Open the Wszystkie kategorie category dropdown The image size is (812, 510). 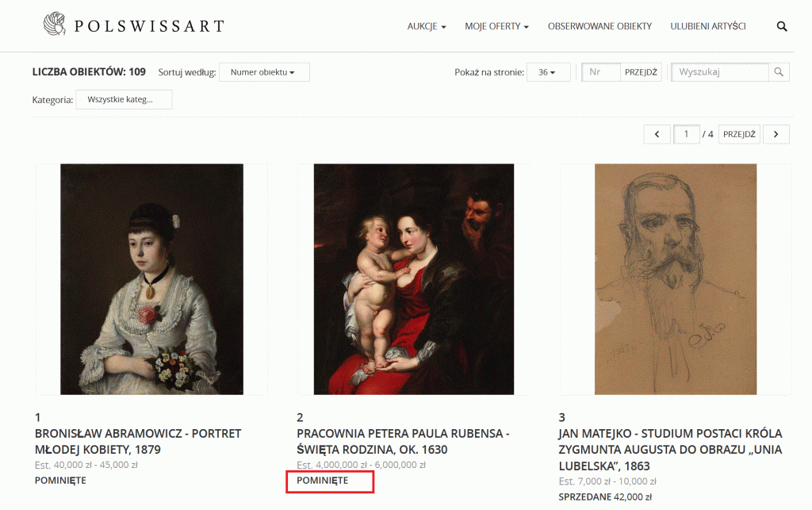tap(124, 100)
